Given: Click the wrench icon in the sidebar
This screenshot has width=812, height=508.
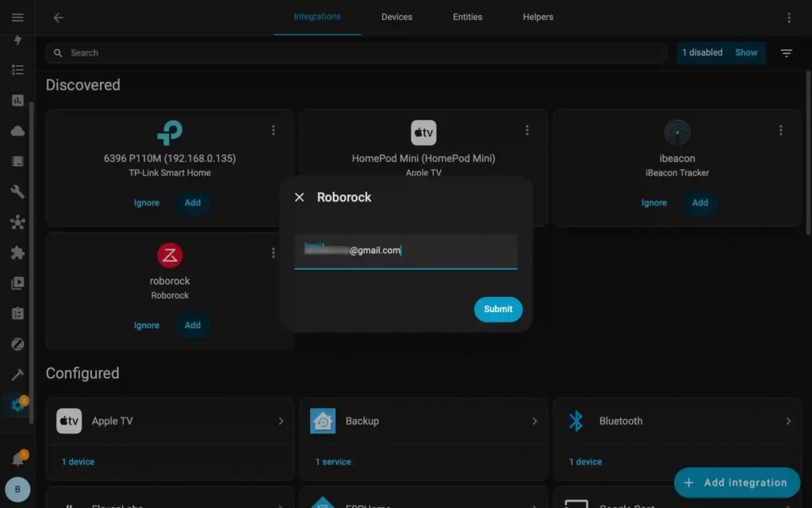Looking at the screenshot, I should point(17,191).
